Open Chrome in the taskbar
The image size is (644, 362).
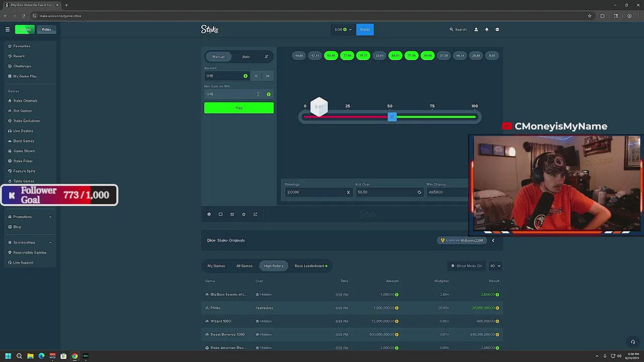(x=74, y=356)
